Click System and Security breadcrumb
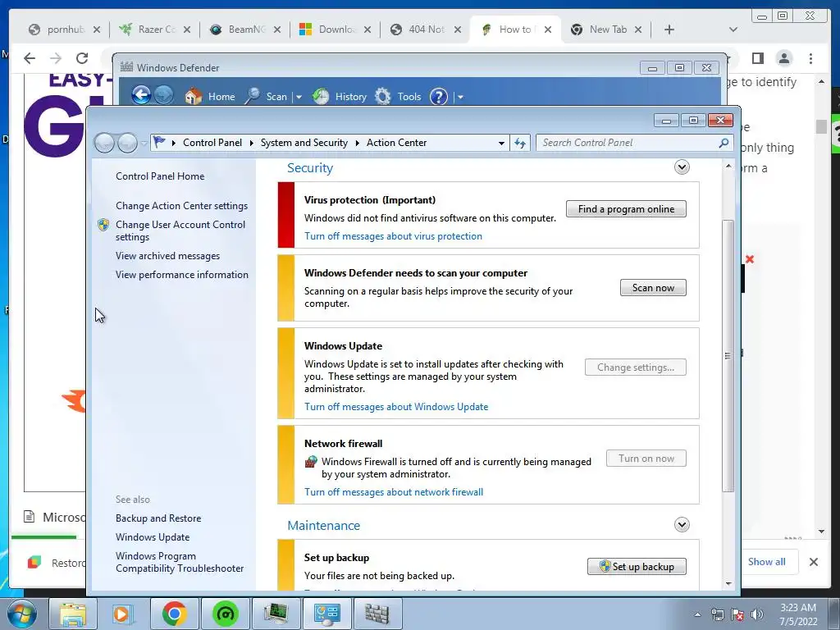The width and height of the screenshot is (840, 630). pos(304,143)
